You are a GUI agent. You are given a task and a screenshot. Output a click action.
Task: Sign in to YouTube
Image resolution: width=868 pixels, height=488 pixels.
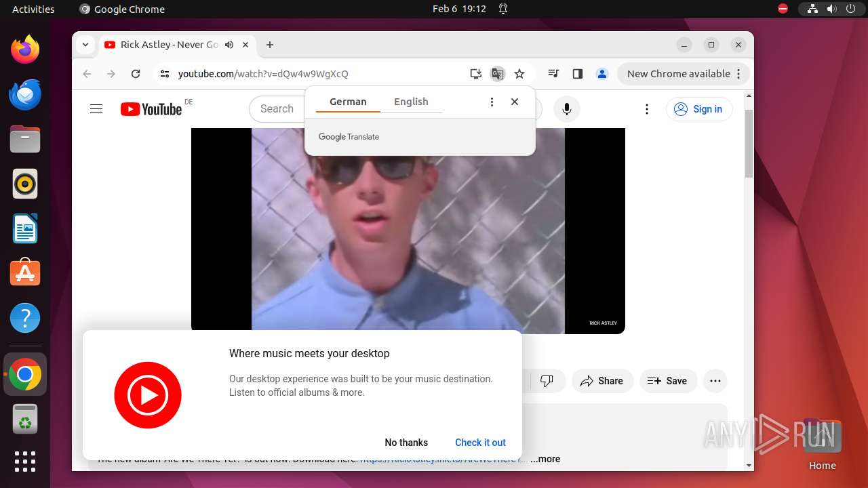point(699,109)
